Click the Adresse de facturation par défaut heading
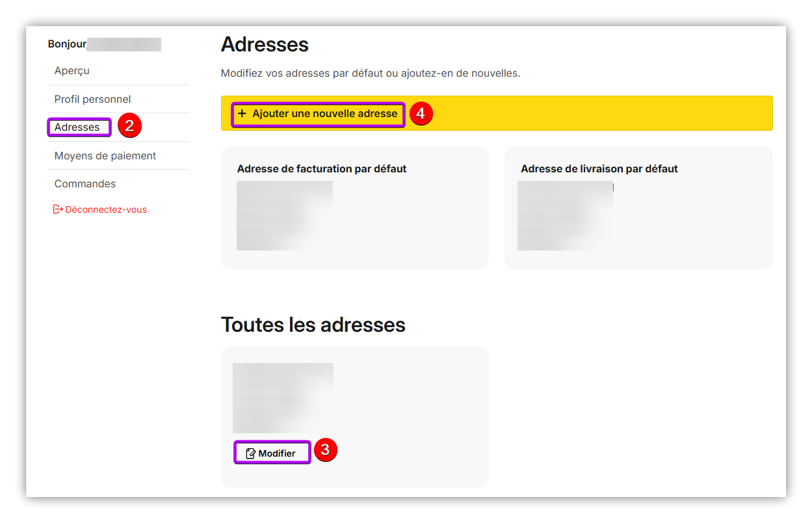The height and width of the screenshot is (523, 812). click(322, 169)
